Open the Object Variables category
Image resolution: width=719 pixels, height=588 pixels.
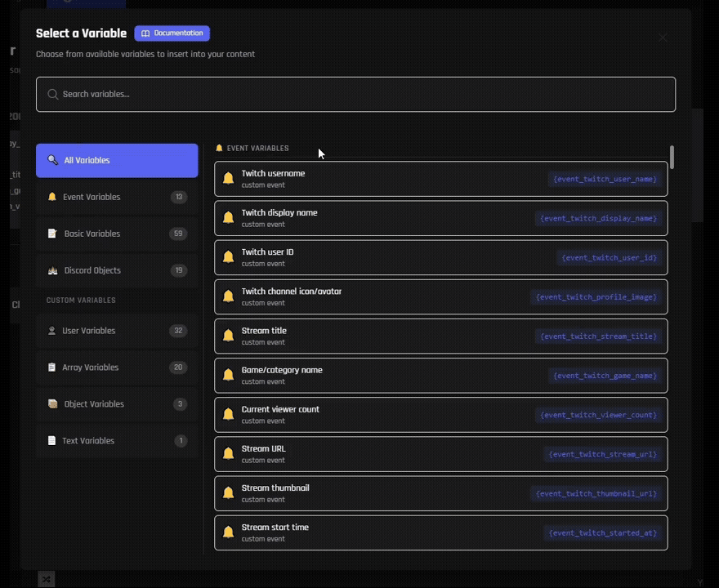pyautogui.click(x=117, y=404)
